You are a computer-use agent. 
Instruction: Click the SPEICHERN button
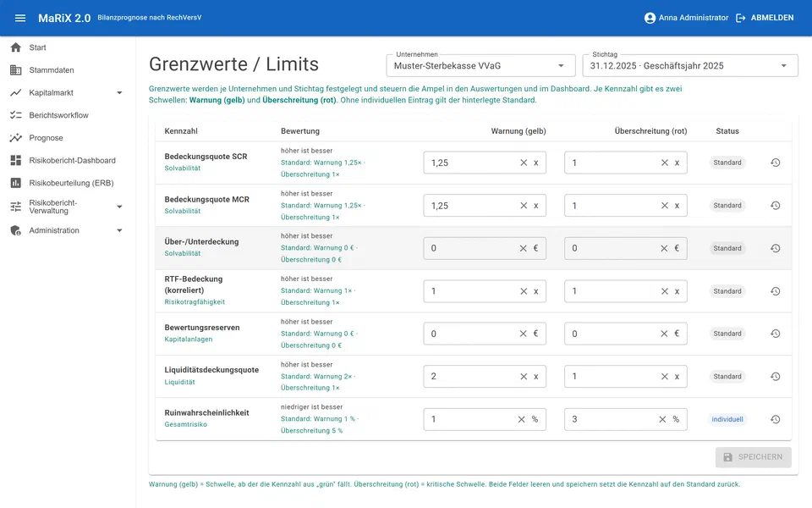click(x=754, y=457)
